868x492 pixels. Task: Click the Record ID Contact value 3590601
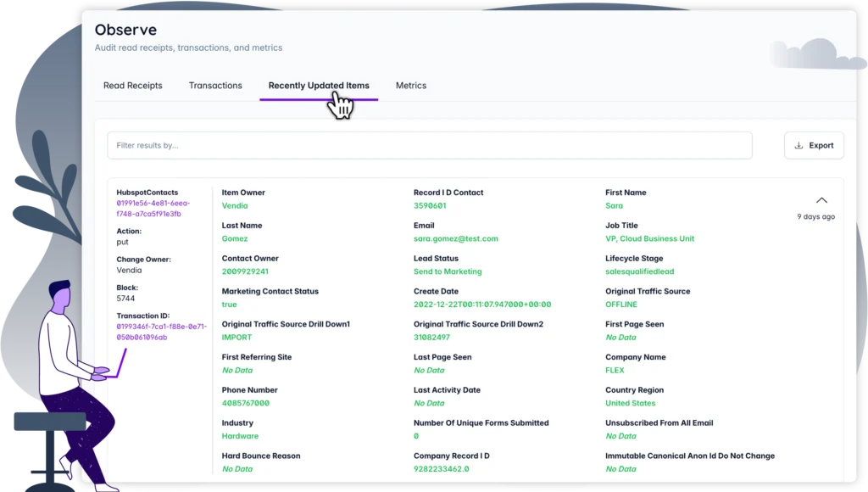pos(430,206)
